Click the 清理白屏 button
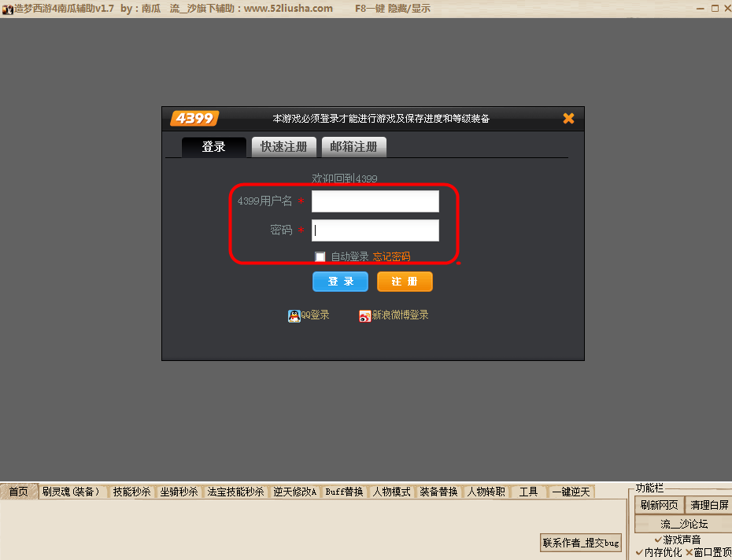Screen dimensions: 732x560 coord(708,506)
